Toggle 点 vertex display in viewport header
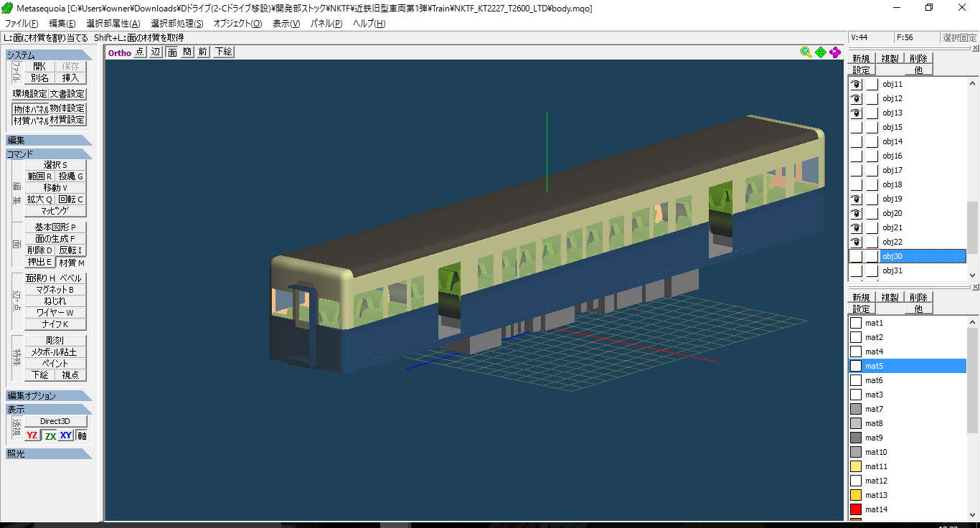 tap(140, 52)
